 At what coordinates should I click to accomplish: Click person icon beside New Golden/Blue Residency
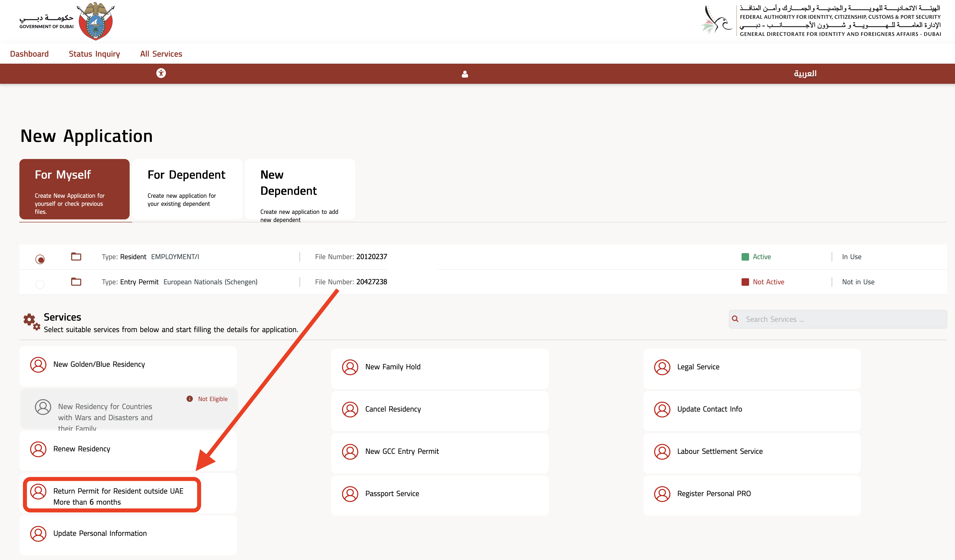(38, 364)
